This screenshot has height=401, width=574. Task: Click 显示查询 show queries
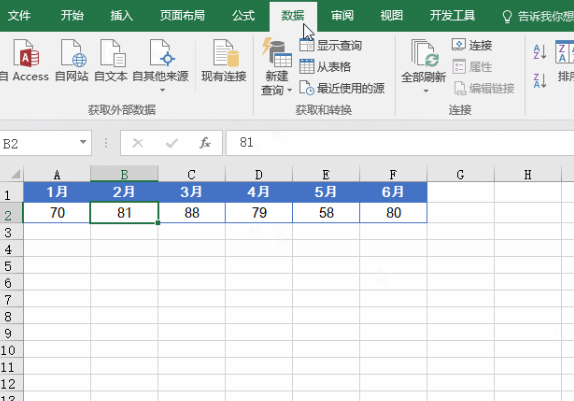pyautogui.click(x=331, y=45)
